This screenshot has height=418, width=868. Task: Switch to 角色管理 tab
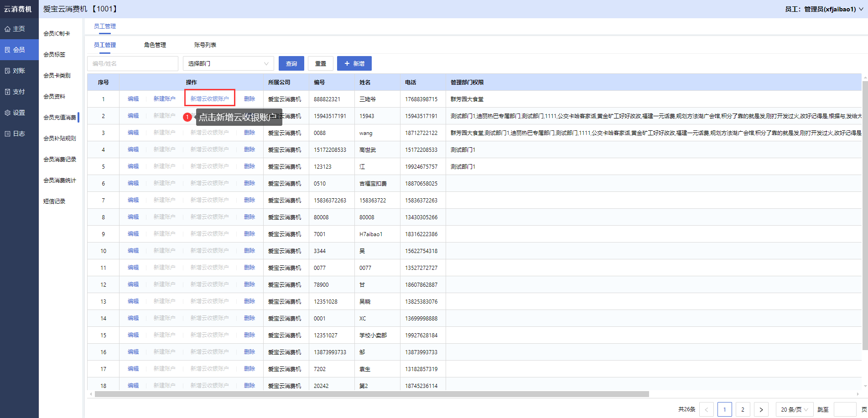click(155, 45)
